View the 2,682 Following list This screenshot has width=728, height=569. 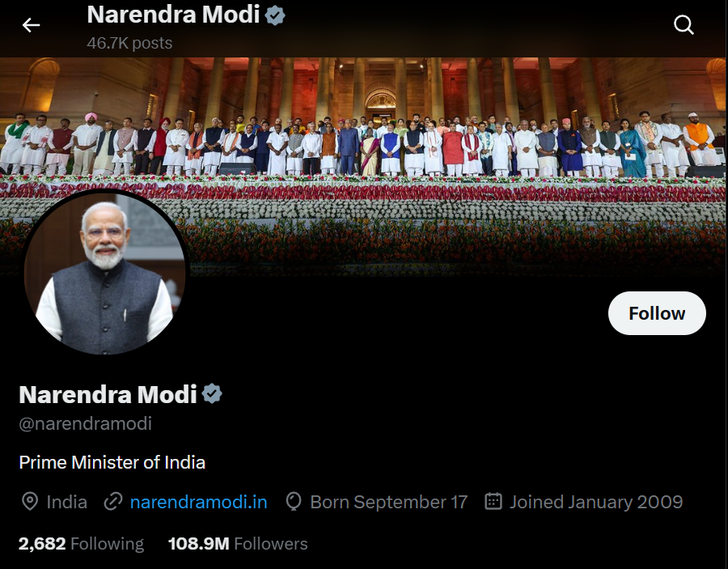(x=81, y=544)
